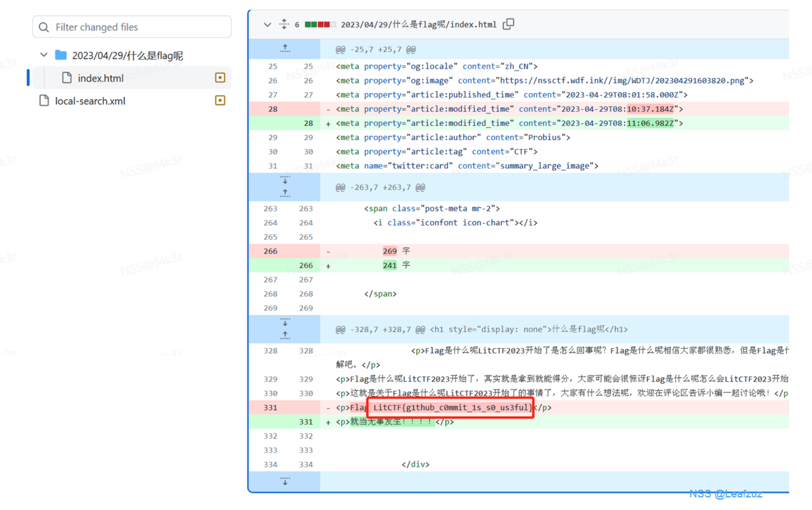Image resolution: width=812 pixels, height=510 pixels.
Task: Expand up above the @@ -25,7 hunk
Action: point(285,48)
